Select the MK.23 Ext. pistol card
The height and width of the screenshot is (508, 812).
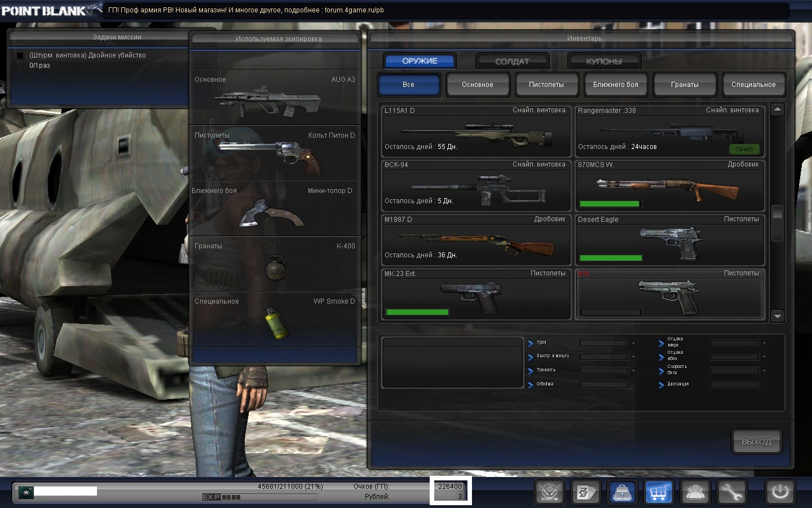click(476, 294)
